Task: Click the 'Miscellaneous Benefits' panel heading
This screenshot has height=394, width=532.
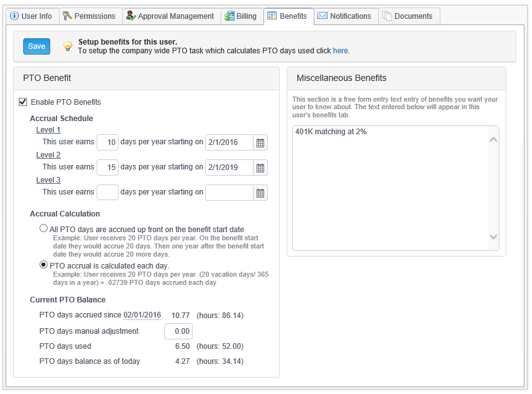Action: (x=341, y=78)
